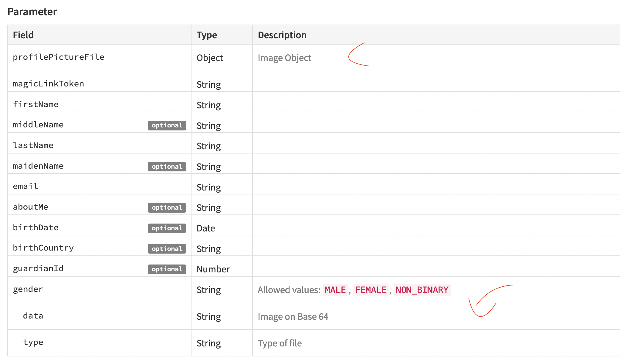Select the aboutMe field name
The image size is (624, 364).
point(31,207)
